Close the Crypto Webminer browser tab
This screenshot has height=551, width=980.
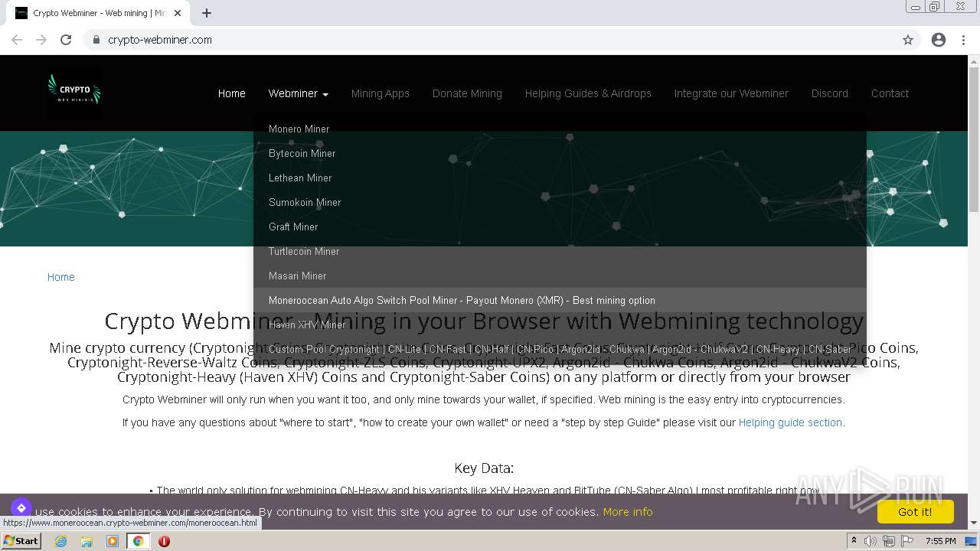178,13
